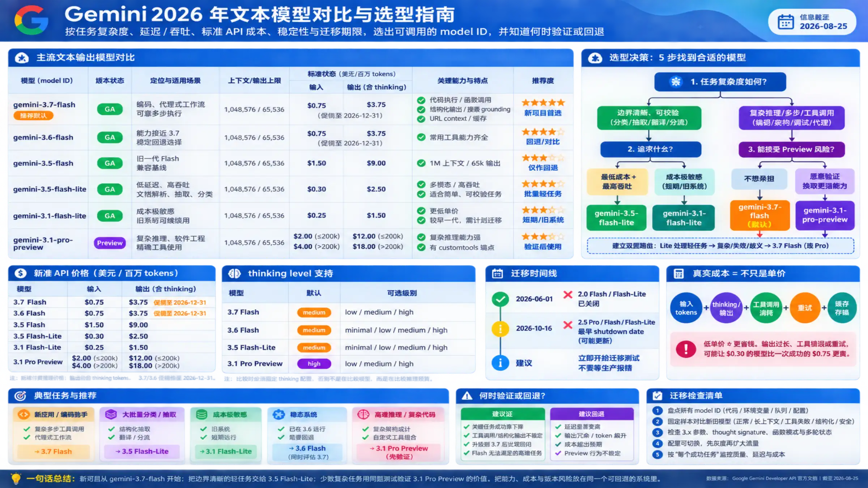The image size is (868, 488).
Task: Click the medium pill in 3.7 Flash row
Action: tap(314, 312)
